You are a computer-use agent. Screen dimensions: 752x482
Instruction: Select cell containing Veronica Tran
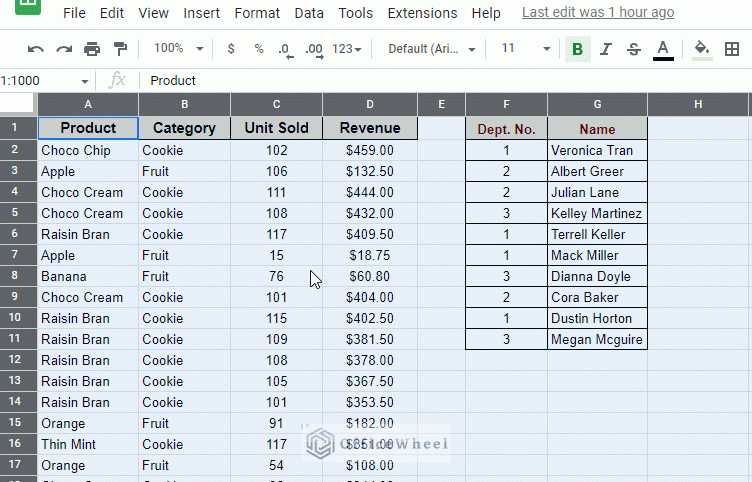(x=597, y=150)
